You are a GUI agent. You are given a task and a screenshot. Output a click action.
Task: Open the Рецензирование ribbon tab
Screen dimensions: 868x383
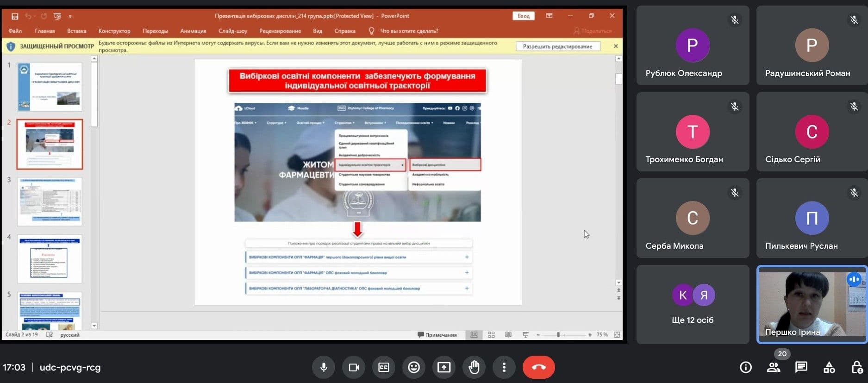click(280, 31)
